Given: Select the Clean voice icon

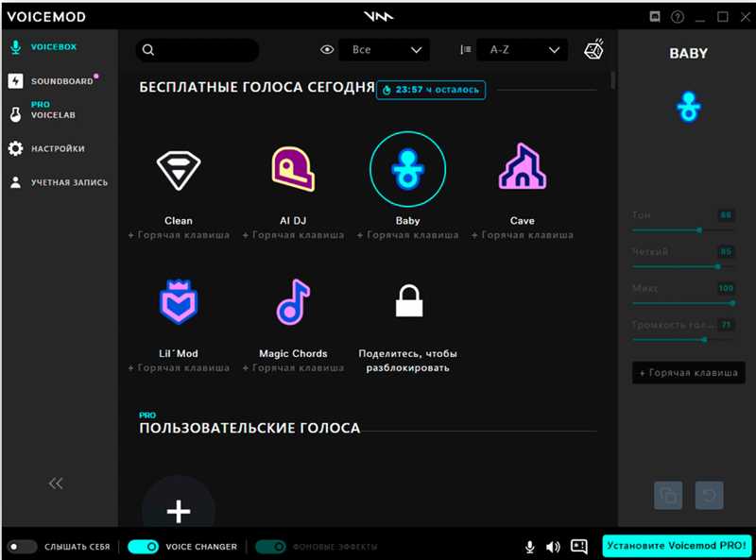Looking at the screenshot, I should point(179,170).
